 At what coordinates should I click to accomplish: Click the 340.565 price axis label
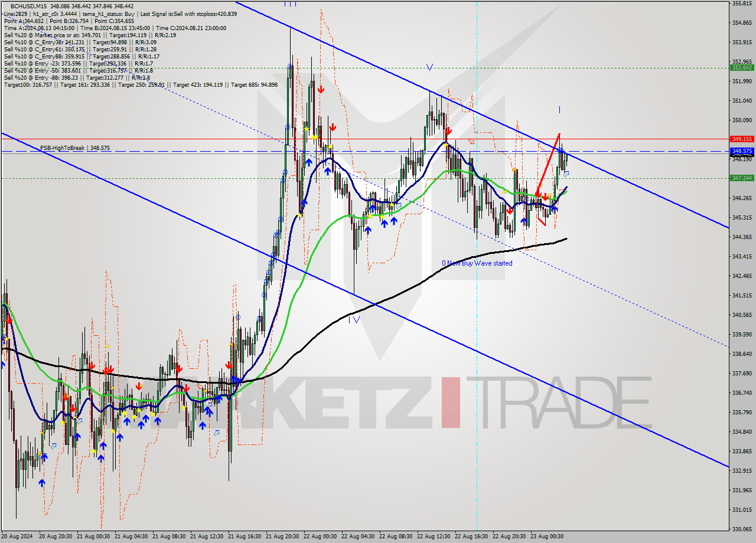pyautogui.click(x=742, y=315)
